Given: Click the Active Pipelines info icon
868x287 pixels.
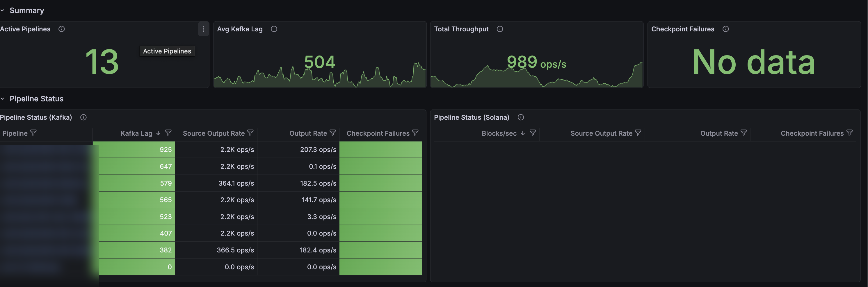Looking at the screenshot, I should tap(61, 29).
